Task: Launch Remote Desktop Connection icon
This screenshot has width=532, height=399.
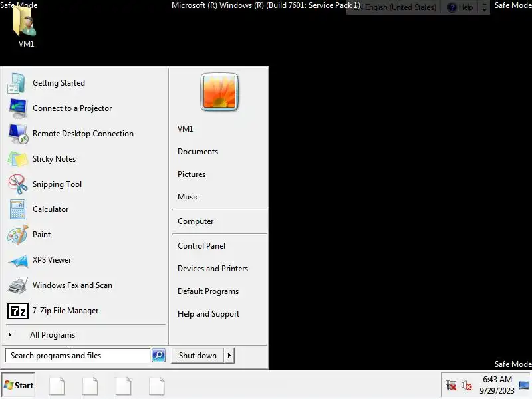Action: click(18, 134)
